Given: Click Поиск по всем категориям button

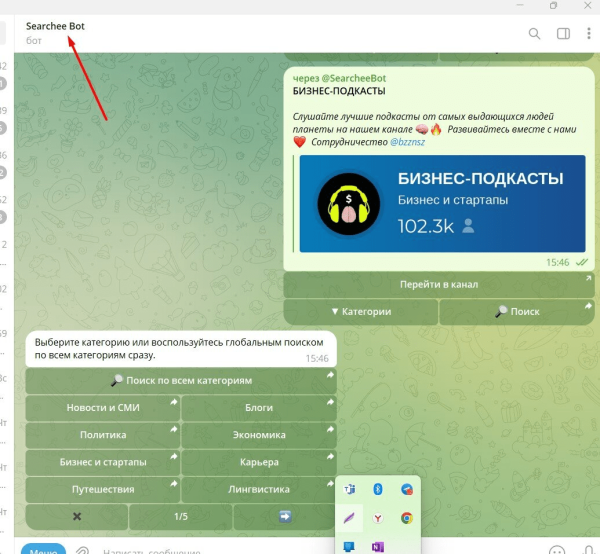Looking at the screenshot, I should click(x=181, y=381).
